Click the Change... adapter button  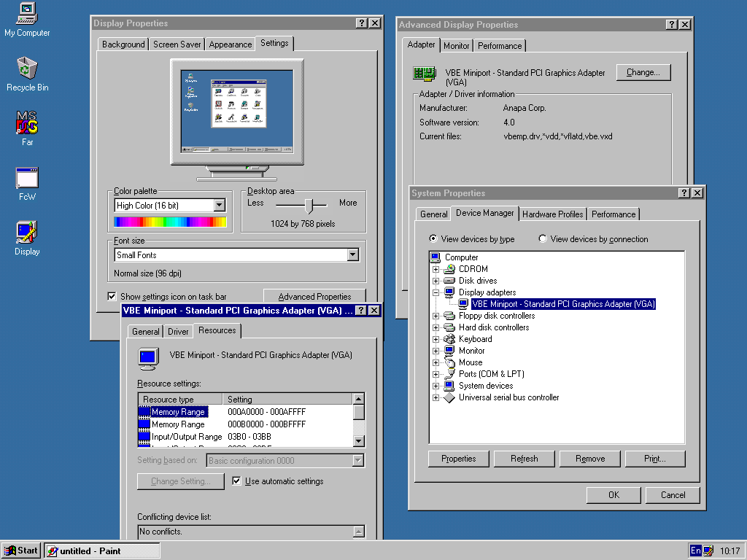point(643,72)
